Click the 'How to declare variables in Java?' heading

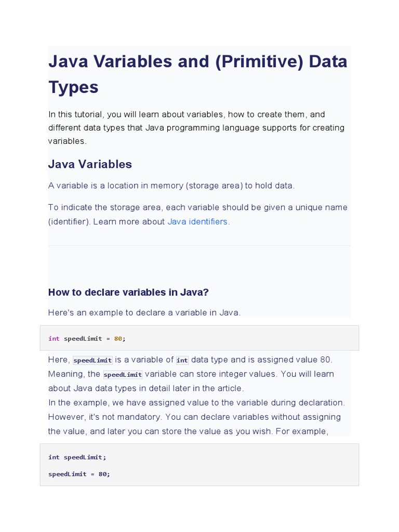128,292
